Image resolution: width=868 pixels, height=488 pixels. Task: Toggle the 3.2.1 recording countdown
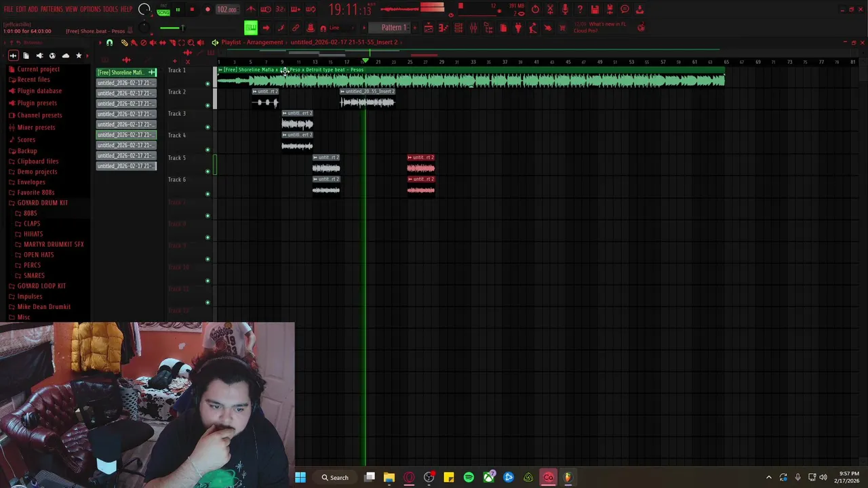click(281, 9)
